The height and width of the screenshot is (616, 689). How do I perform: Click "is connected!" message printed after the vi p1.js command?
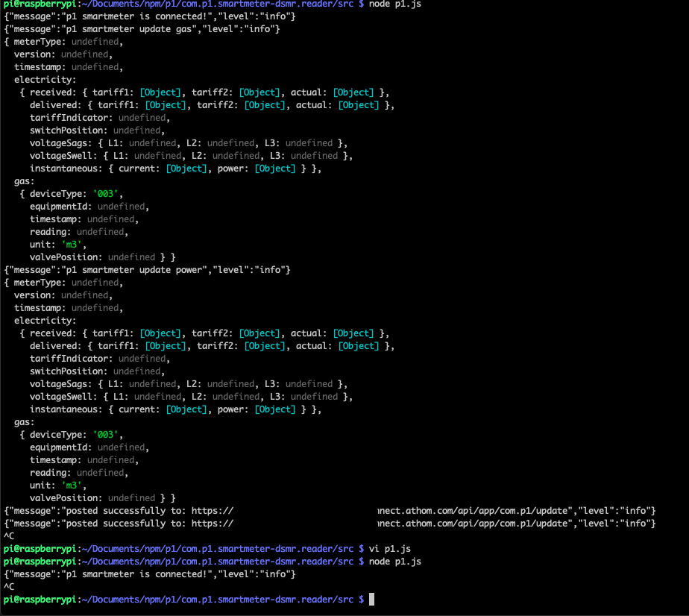[x=150, y=574]
